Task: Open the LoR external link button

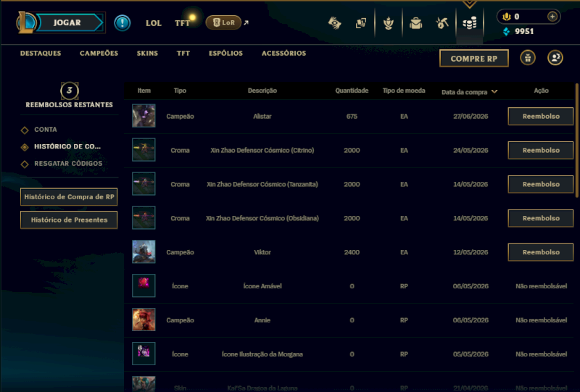Action: [223, 22]
